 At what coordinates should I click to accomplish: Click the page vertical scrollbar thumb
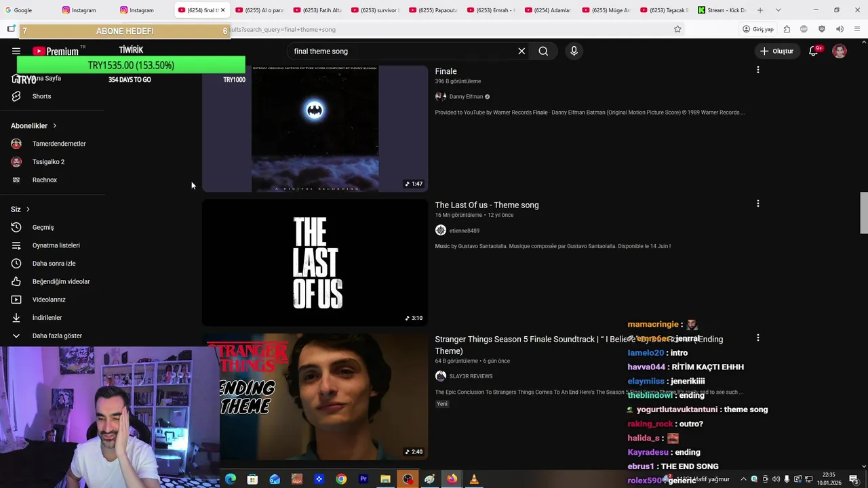point(864,213)
